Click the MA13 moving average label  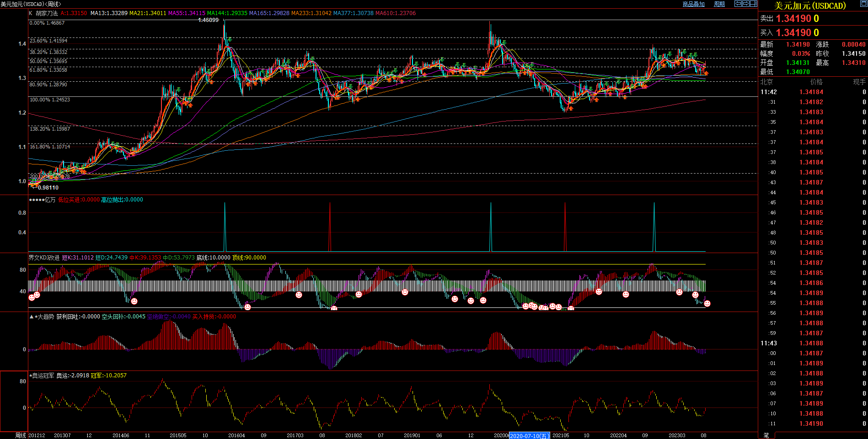(109, 13)
